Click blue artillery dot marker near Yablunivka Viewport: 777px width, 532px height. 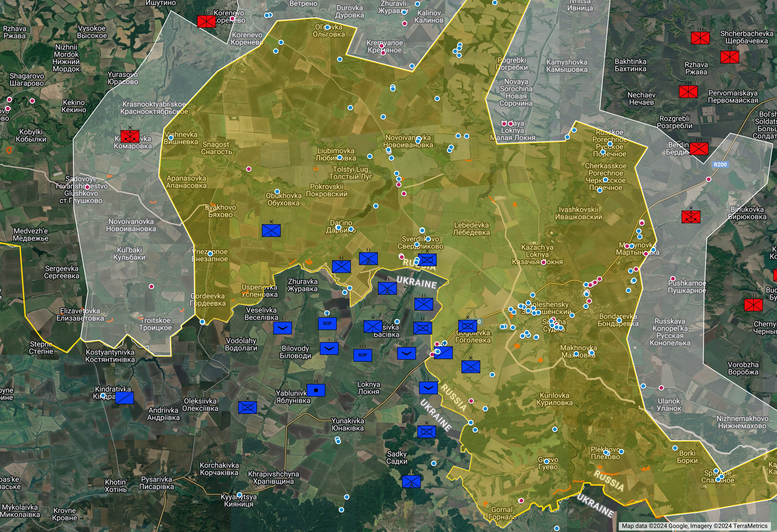pyautogui.click(x=316, y=390)
